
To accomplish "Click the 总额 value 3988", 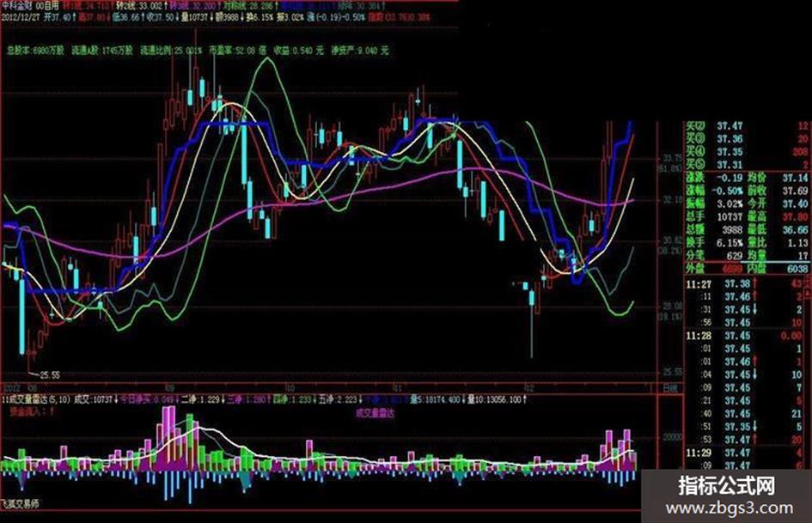I will pyautogui.click(x=732, y=229).
